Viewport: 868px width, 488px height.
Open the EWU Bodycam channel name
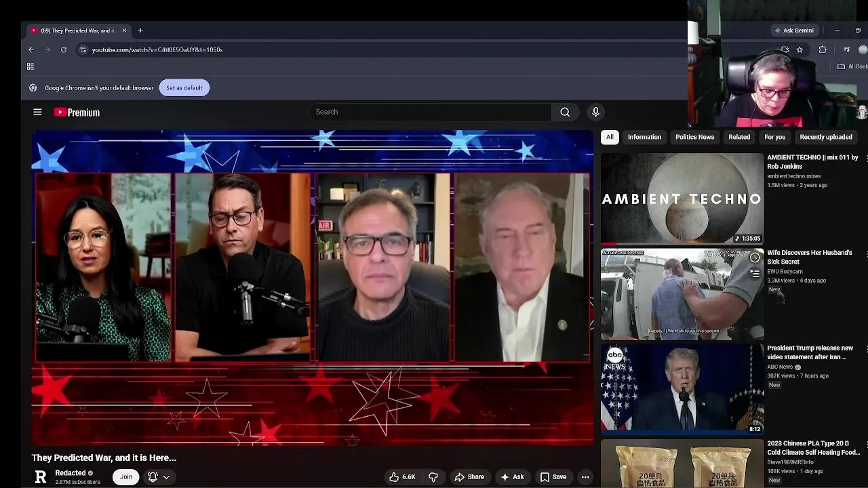click(785, 271)
